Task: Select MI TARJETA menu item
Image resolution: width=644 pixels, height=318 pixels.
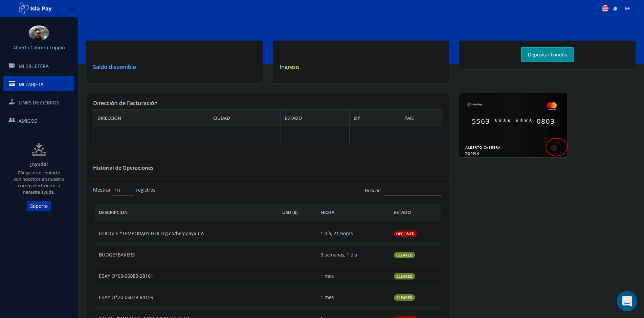Action: 39,84
